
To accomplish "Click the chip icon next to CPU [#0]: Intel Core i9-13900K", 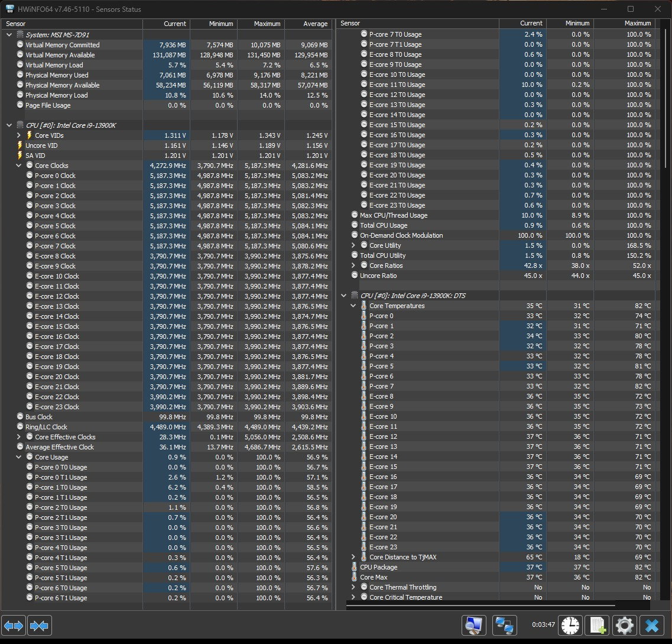I will point(20,125).
